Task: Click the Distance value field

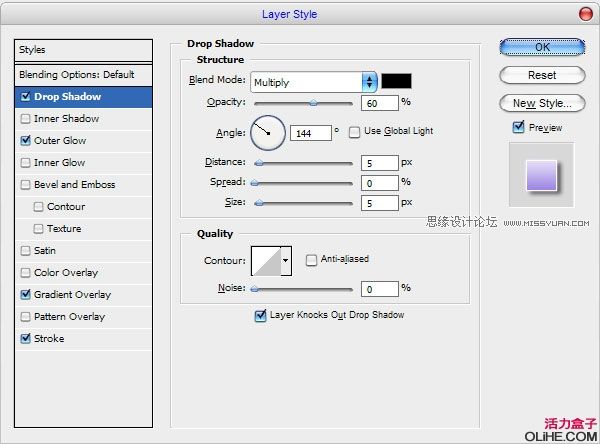Action: [380, 163]
